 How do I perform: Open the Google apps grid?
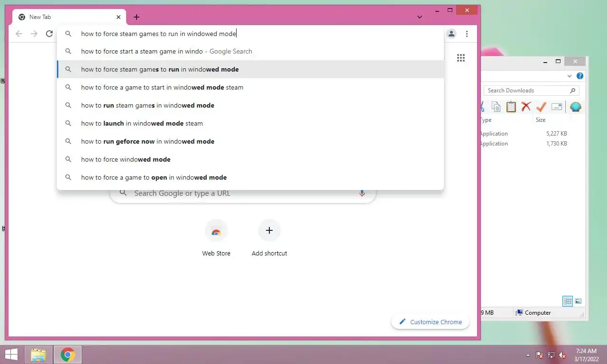coord(461,58)
